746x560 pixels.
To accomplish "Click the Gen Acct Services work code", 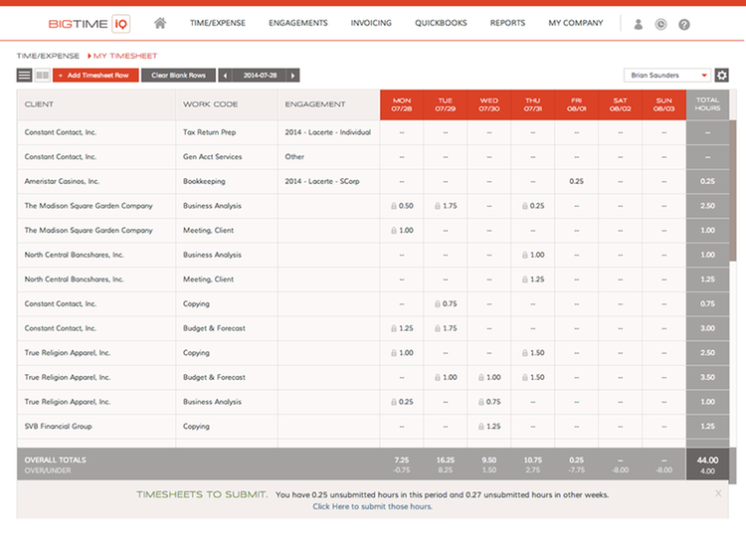I will click(x=212, y=156).
